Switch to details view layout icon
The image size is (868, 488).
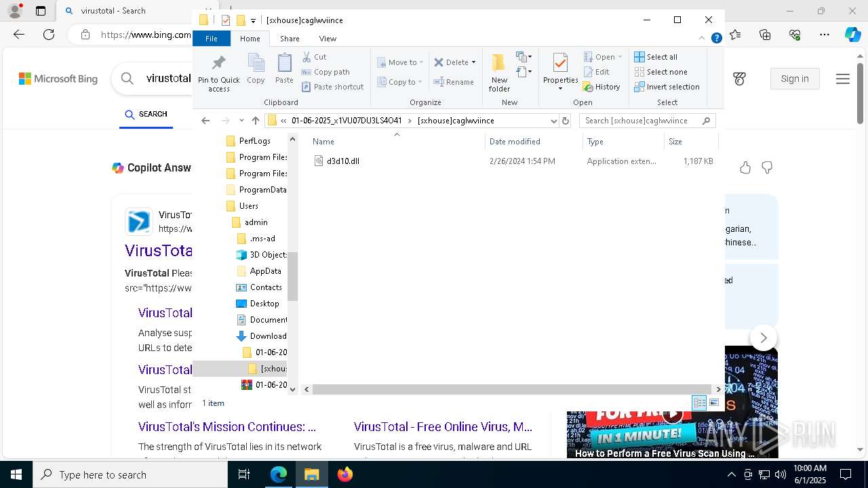point(699,403)
